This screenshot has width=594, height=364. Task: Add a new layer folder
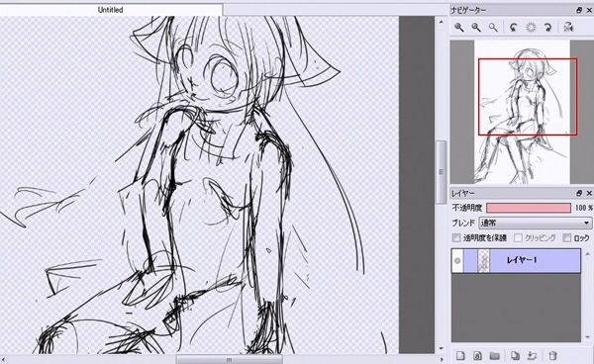point(494,356)
